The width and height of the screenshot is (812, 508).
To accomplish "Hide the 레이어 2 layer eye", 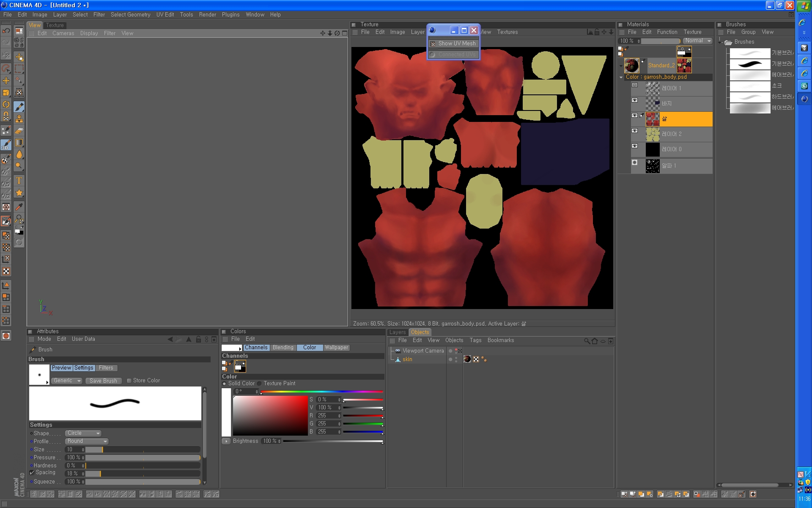I will tap(634, 131).
